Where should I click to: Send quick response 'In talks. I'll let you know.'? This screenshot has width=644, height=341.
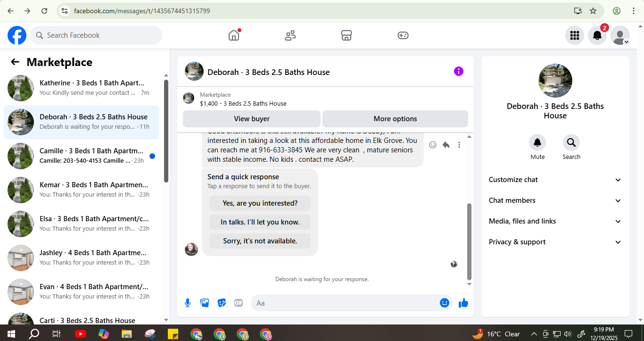click(260, 222)
